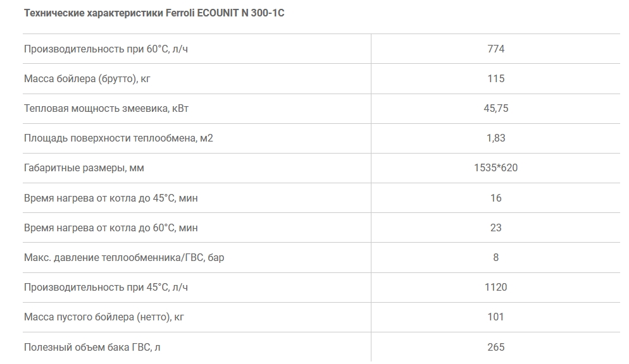Select Время нагрева от котла до 45°С label
Image resolution: width=629 pixels, height=364 pixels.
coord(111,198)
